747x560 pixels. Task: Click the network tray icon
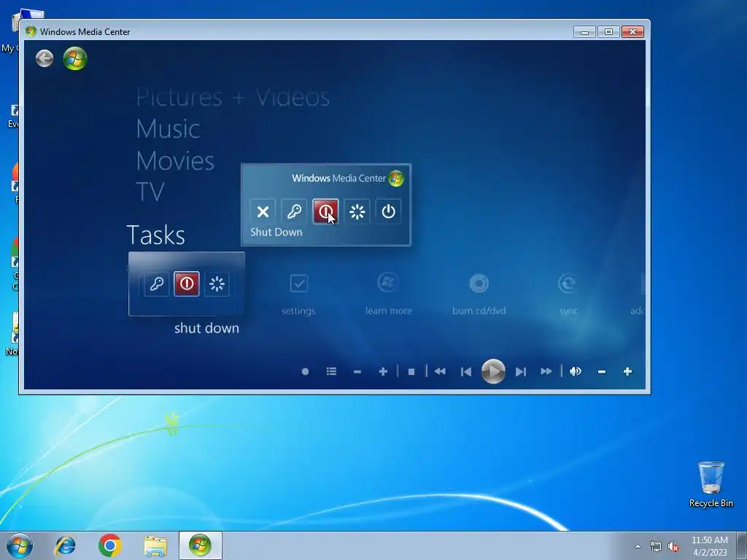(656, 547)
